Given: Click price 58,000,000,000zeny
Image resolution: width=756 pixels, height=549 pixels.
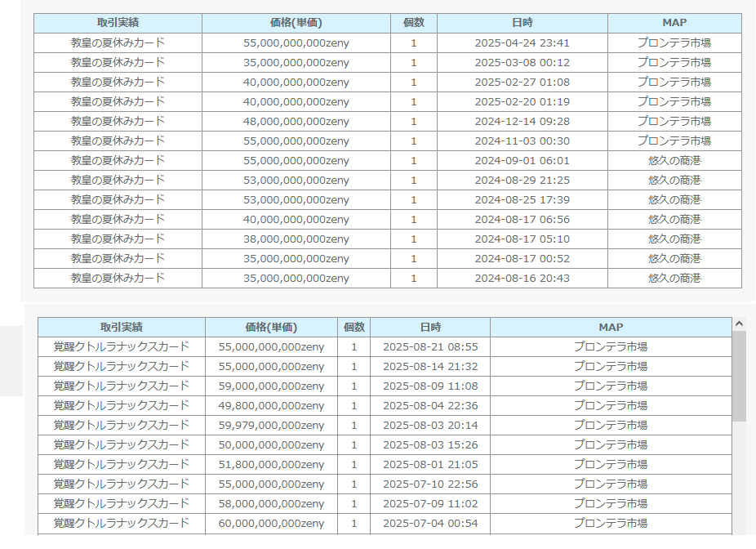Looking at the screenshot, I should click(x=271, y=503).
